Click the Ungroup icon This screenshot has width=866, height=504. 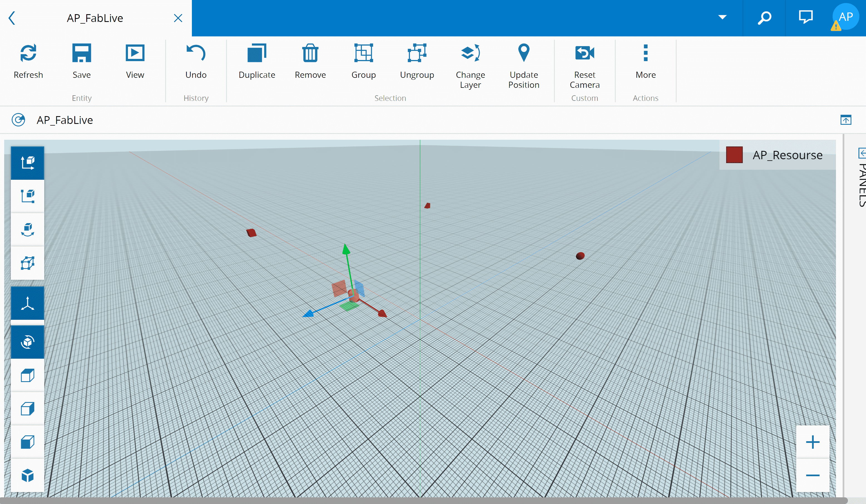tap(417, 53)
